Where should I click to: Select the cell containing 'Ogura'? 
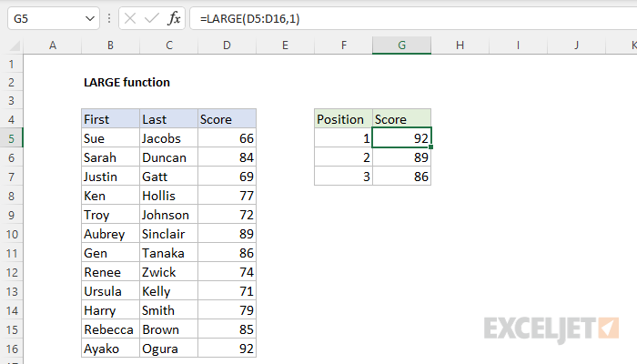tap(169, 349)
